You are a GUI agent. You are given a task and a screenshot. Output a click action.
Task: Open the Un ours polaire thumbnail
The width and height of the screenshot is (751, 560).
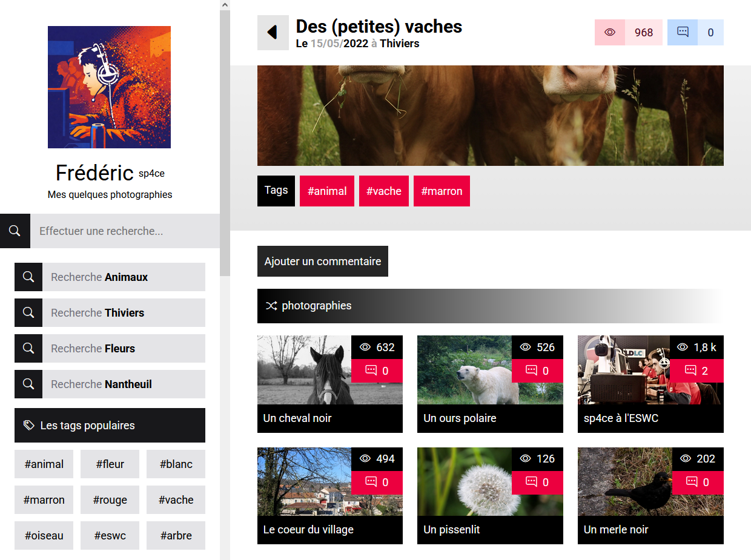pos(490,384)
